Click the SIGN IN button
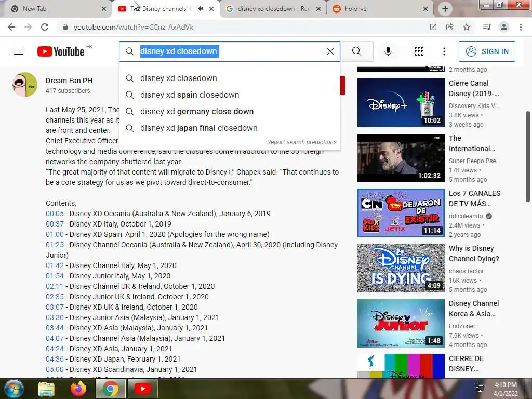The height and width of the screenshot is (399, 532). pos(487,51)
